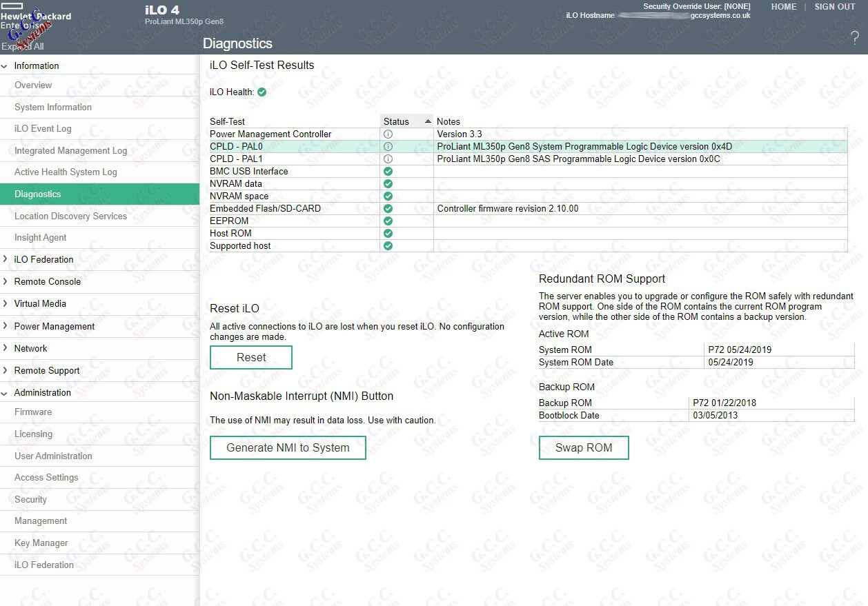Click Supported host green status icon
Screen dimensions: 868x606
point(388,246)
